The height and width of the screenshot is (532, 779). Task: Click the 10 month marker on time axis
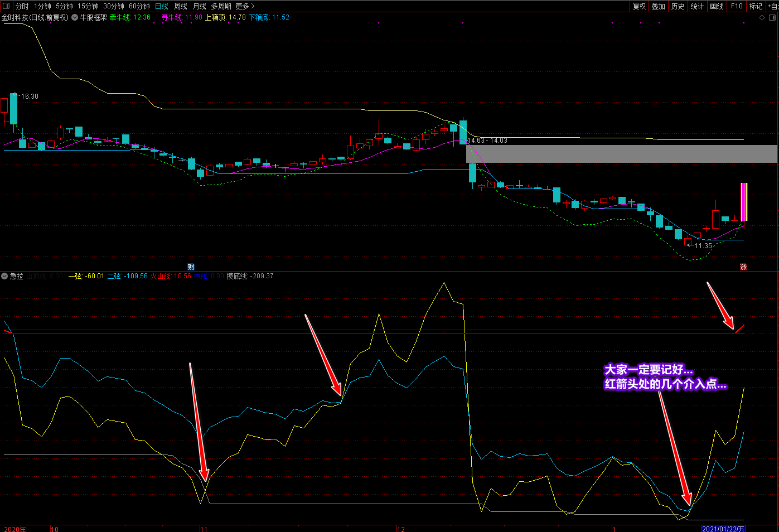pos(55,529)
